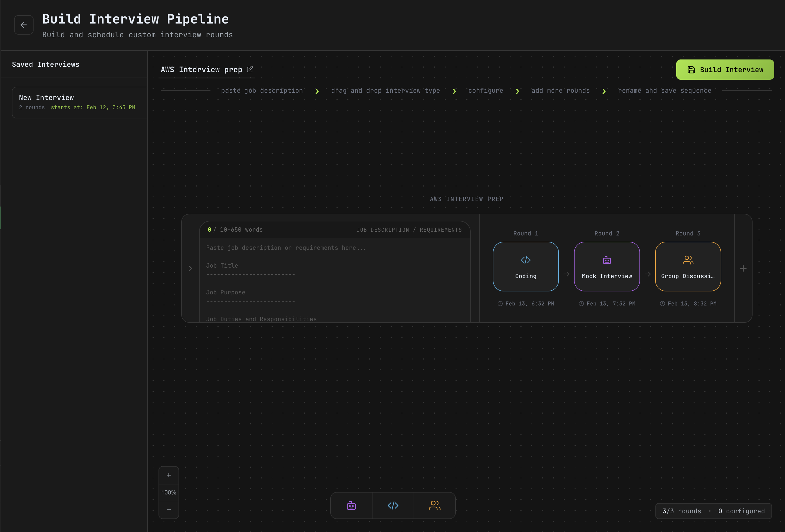This screenshot has width=785, height=532.
Task: Select the Mock Interview robot icon in bottom dock
Action: point(351,505)
